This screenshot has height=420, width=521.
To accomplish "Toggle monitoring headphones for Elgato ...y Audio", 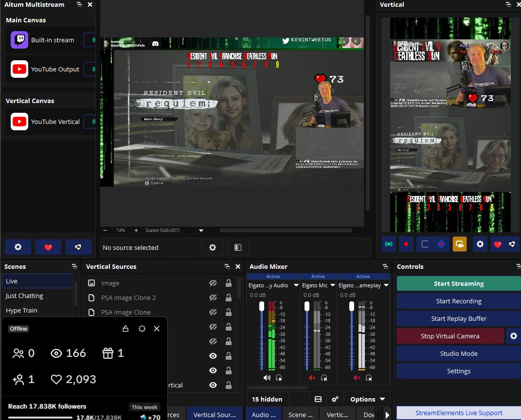I will [279, 378].
